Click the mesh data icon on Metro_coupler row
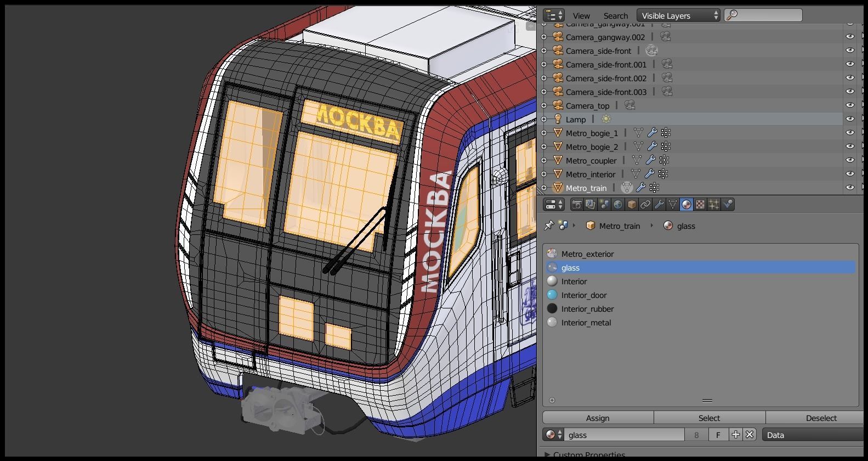The image size is (868, 461). [637, 160]
